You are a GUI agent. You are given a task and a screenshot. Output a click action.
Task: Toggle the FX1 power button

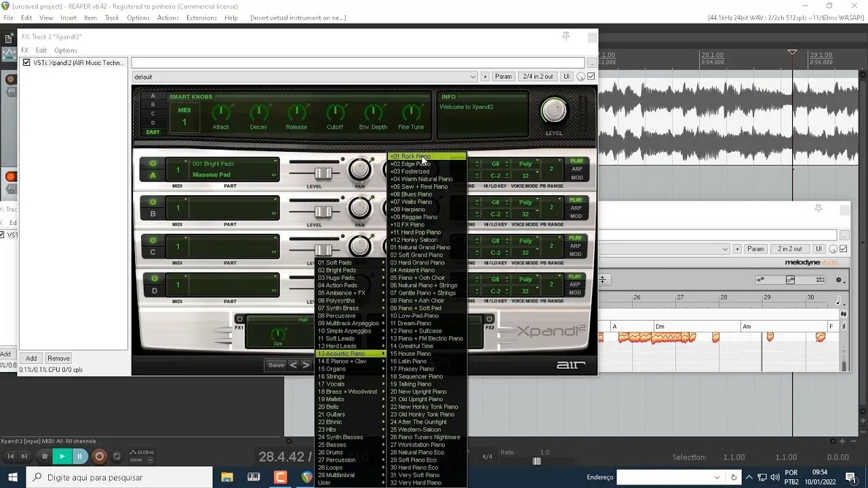(239, 319)
